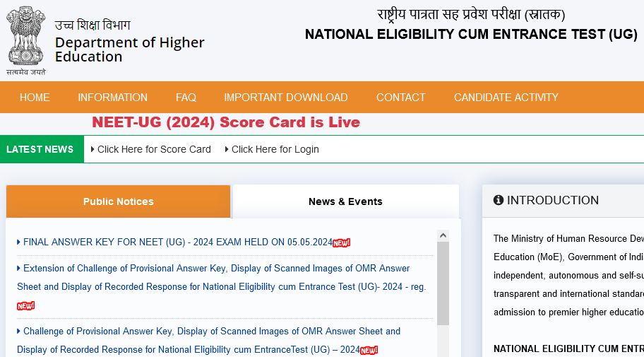644x357 pixels.
Task: Click the NEW badge after Challenge of Provisional notice
Action: 369,351
